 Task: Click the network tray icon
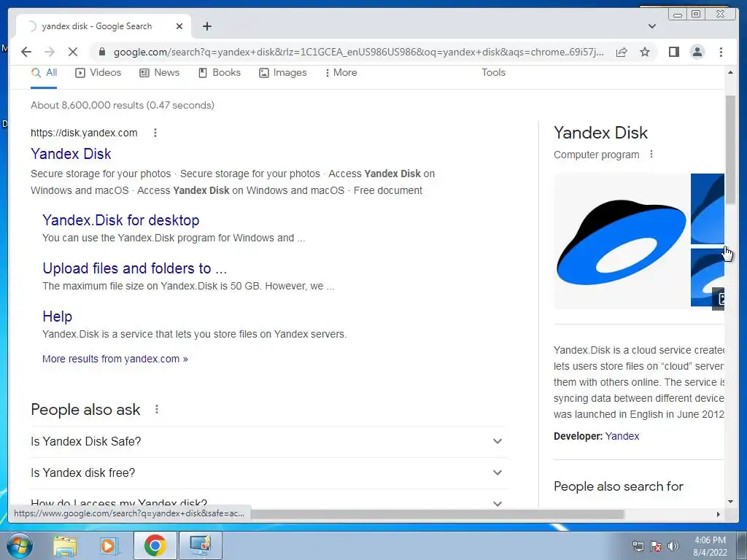(x=638, y=547)
